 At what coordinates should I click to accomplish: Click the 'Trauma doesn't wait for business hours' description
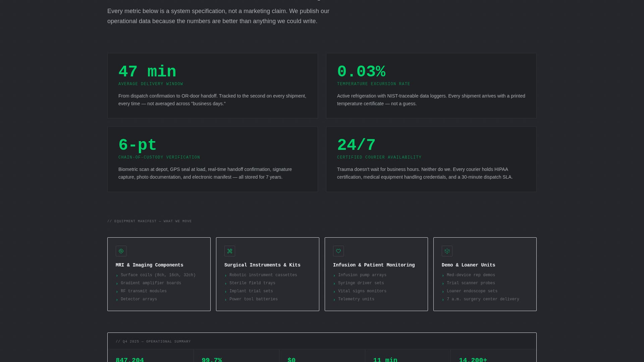425,173
